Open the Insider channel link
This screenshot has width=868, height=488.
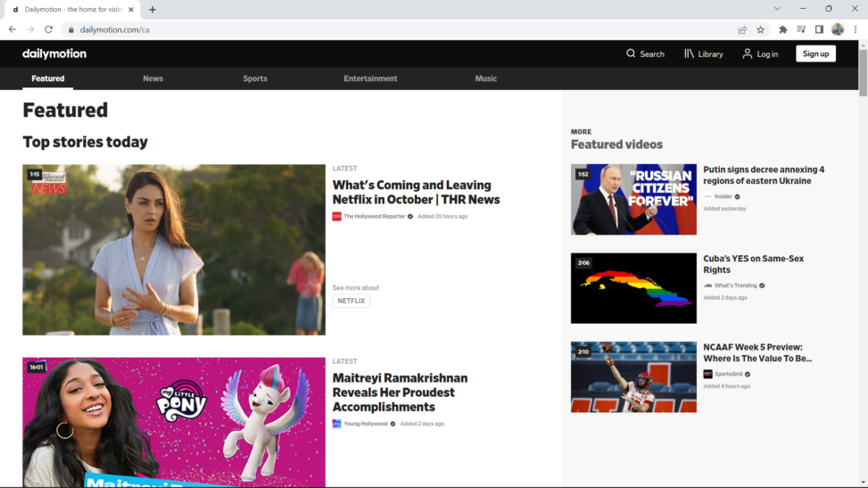(723, 196)
